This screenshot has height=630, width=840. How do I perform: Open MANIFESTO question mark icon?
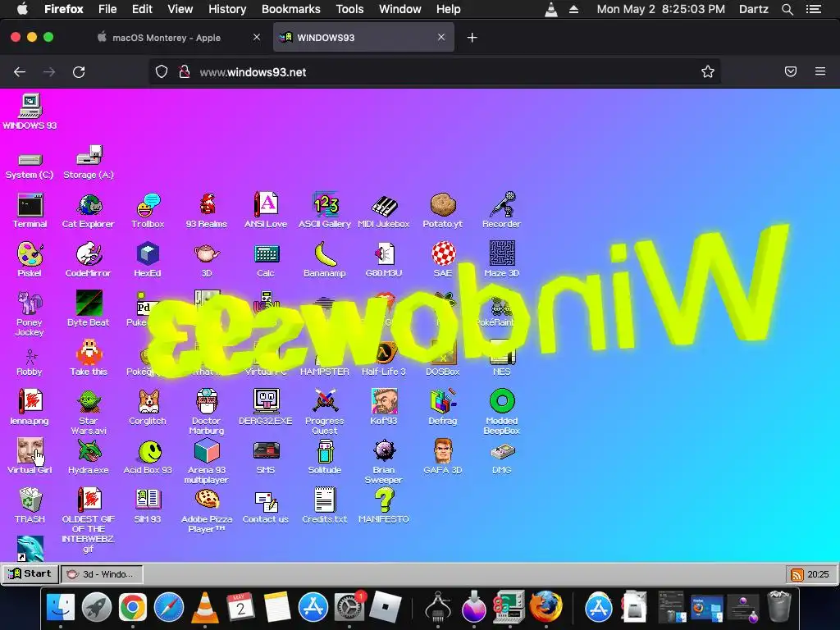[x=384, y=500]
